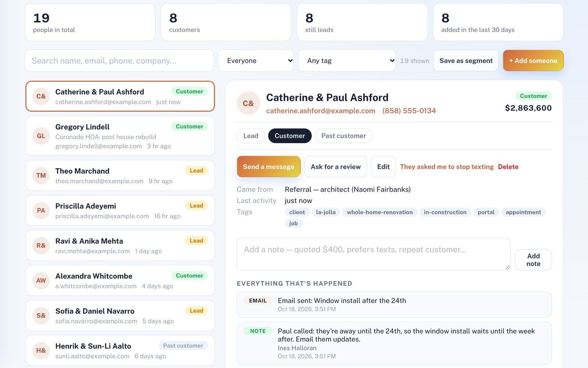The height and width of the screenshot is (368, 588).
Task: Open Theo Marchand contact
Action: coord(120,176)
